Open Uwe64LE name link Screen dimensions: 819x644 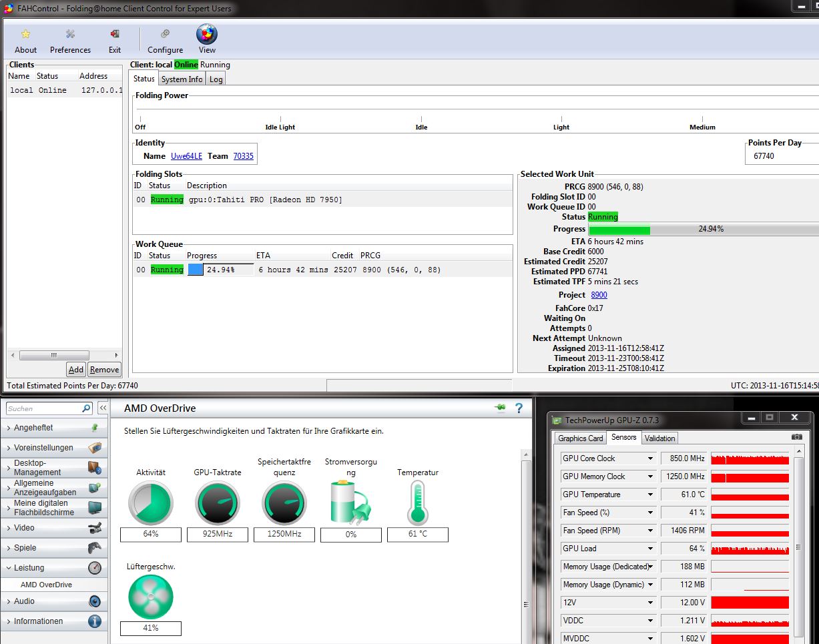click(186, 155)
